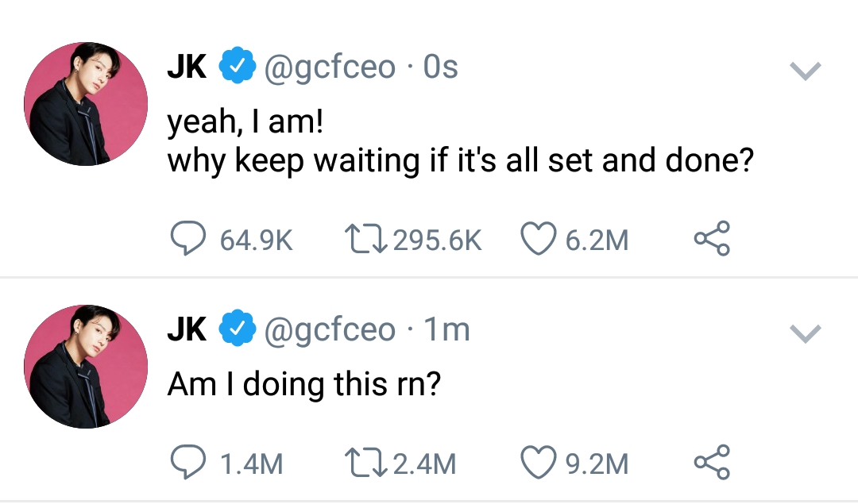Share the tweet posted 0s ago
Viewport: 858px width, 504px height.
click(x=711, y=240)
